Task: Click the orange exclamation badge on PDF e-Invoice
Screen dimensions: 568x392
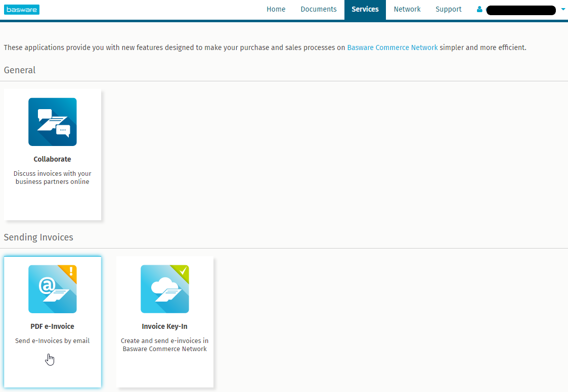Action: 70,271
